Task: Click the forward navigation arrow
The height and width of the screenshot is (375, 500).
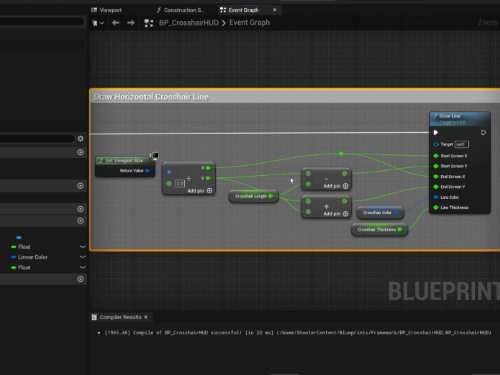Action: pos(131,23)
